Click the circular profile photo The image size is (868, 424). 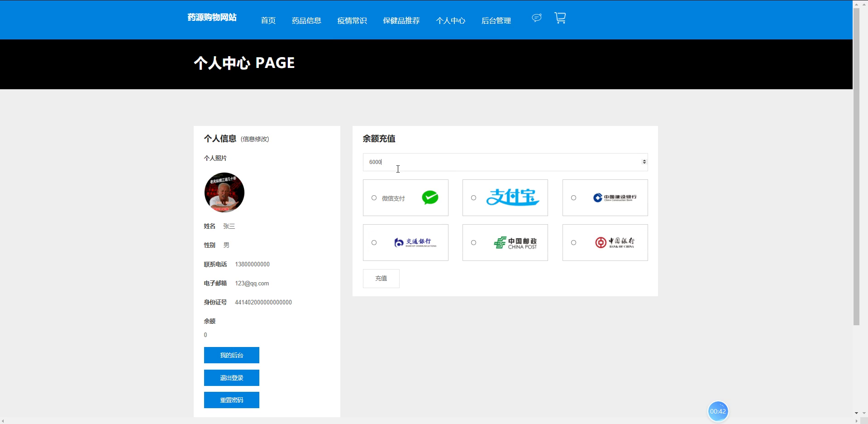tap(224, 193)
